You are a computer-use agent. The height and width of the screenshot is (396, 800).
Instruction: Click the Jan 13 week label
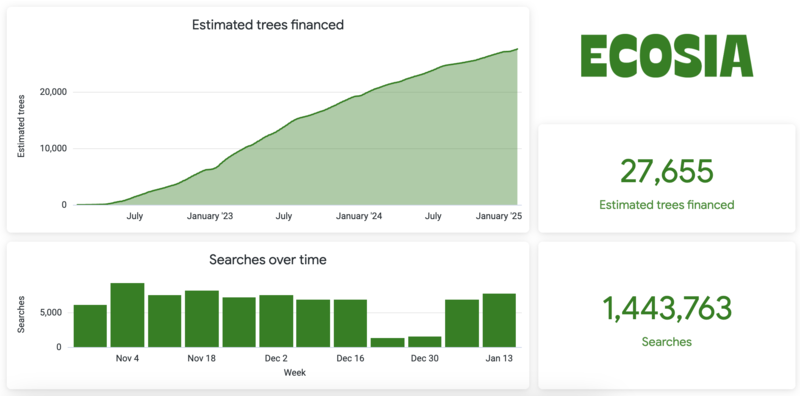pos(499,358)
